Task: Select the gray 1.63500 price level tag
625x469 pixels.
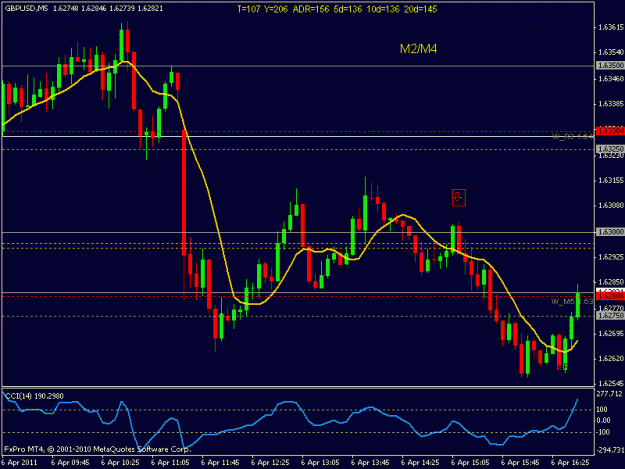Action: pyautogui.click(x=610, y=65)
